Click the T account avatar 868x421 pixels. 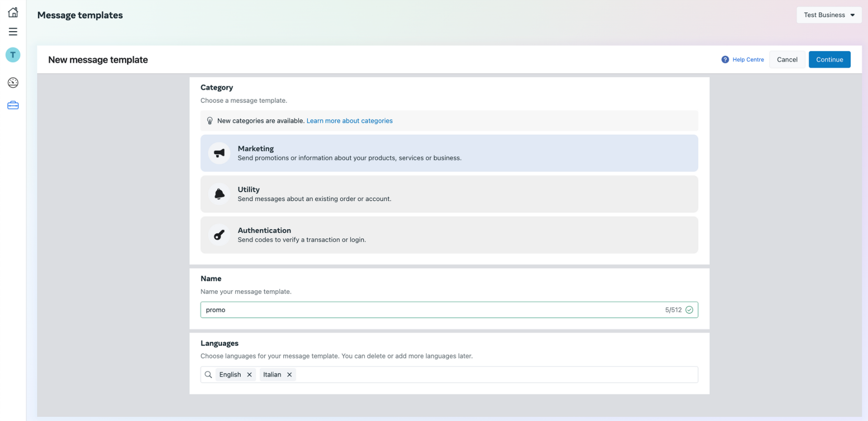[x=13, y=55]
